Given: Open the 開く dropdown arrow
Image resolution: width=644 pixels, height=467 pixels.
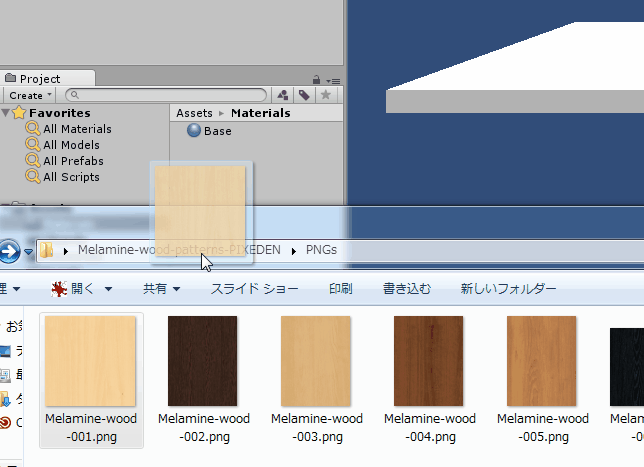Looking at the screenshot, I should click(108, 289).
